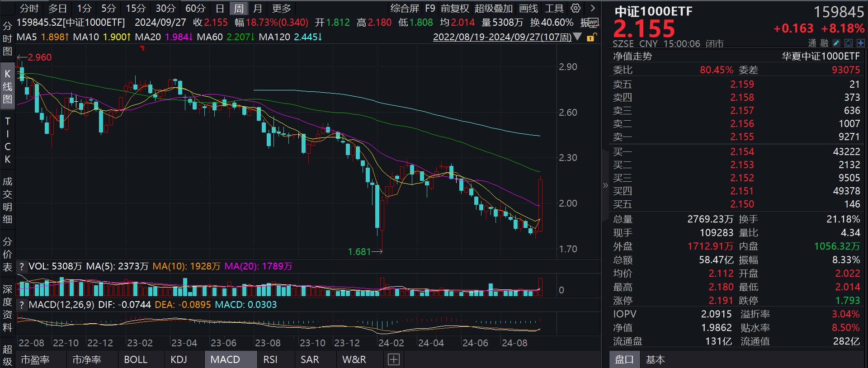This screenshot has height=368, width=868.
Task: Show the 市盈率 indicator
Action: 35,360
